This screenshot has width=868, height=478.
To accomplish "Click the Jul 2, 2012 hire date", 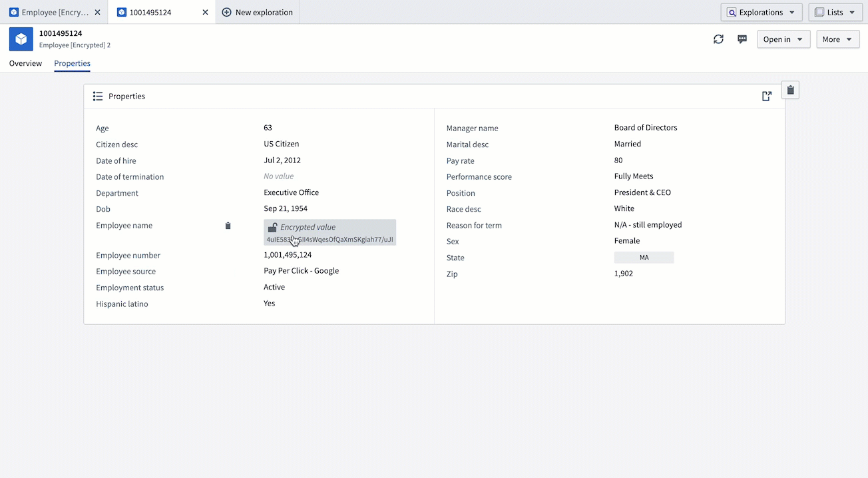I will coord(282,160).
